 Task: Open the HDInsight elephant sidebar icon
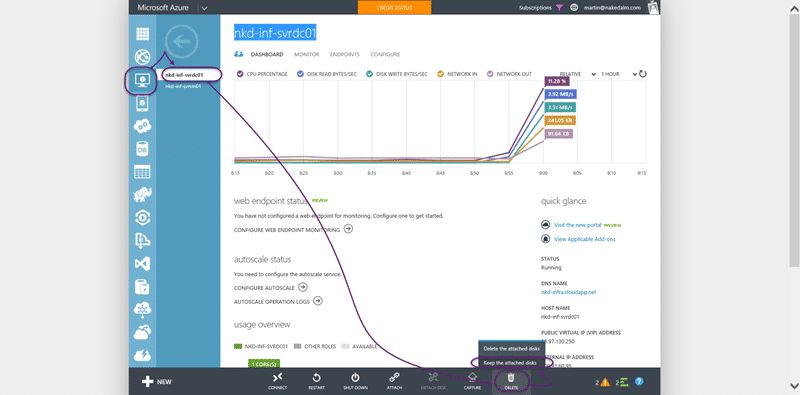[142, 194]
